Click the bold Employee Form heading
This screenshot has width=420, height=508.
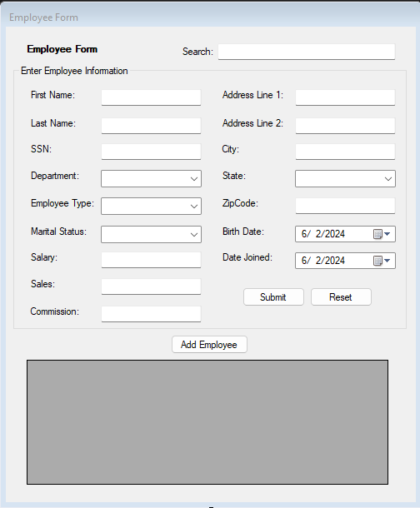pyautogui.click(x=62, y=49)
